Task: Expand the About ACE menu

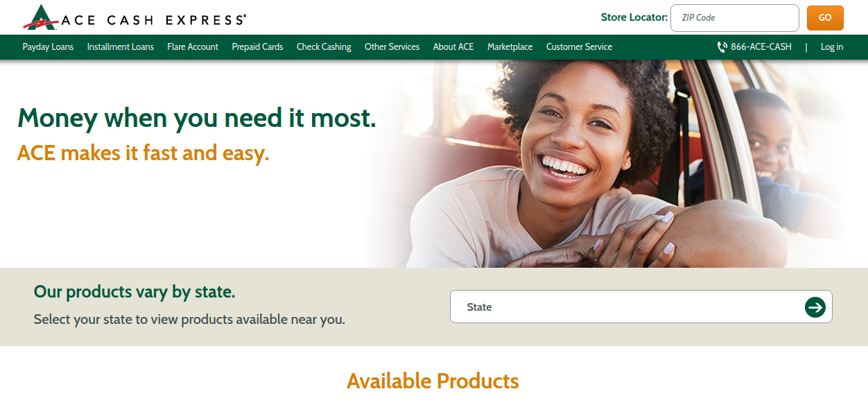Action: (453, 47)
